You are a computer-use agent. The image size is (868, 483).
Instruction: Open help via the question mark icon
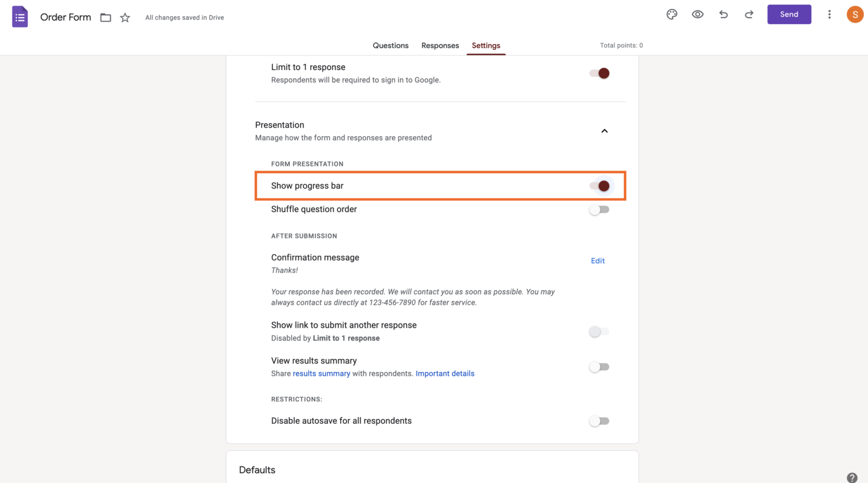[852, 478]
